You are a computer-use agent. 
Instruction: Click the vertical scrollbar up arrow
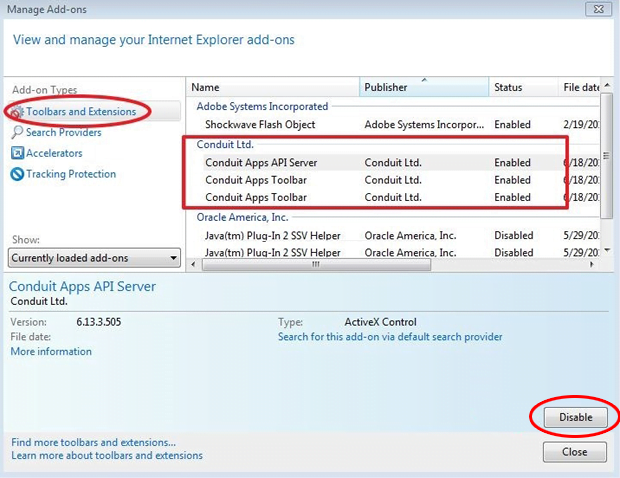coord(607,85)
